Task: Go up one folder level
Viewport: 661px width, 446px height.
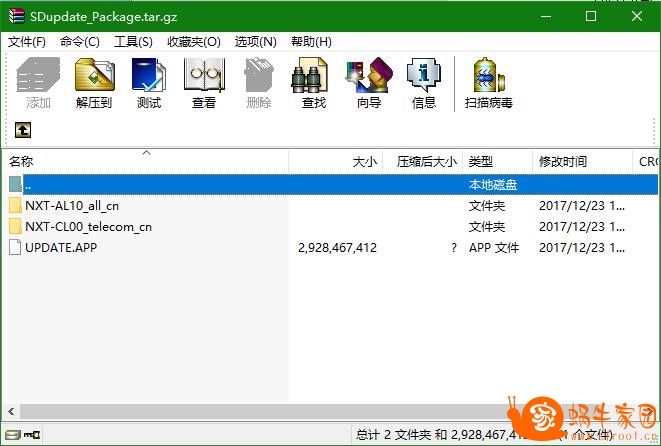Action: point(23,130)
